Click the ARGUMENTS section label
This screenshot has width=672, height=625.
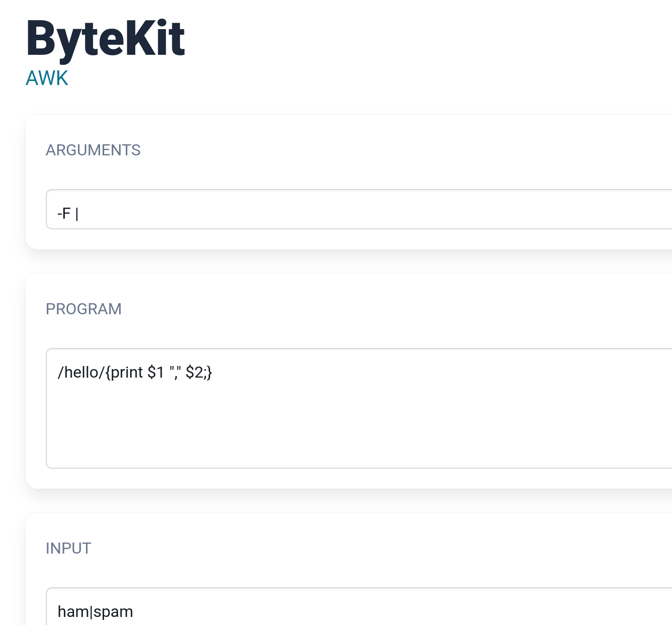(x=93, y=150)
